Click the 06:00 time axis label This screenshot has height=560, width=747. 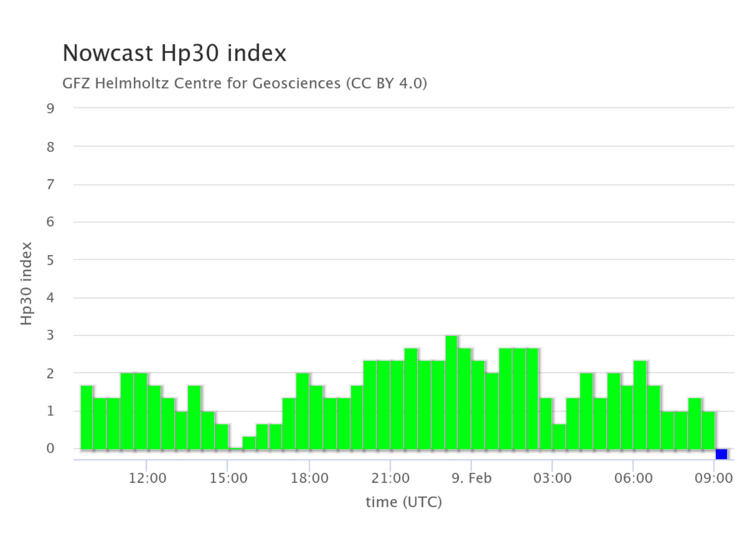coord(633,478)
